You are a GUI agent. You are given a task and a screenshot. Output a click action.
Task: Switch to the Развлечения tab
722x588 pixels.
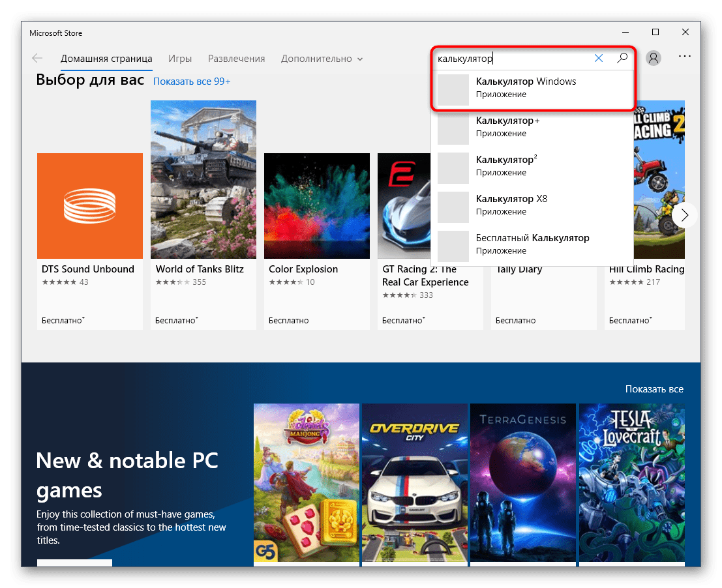[x=237, y=59]
